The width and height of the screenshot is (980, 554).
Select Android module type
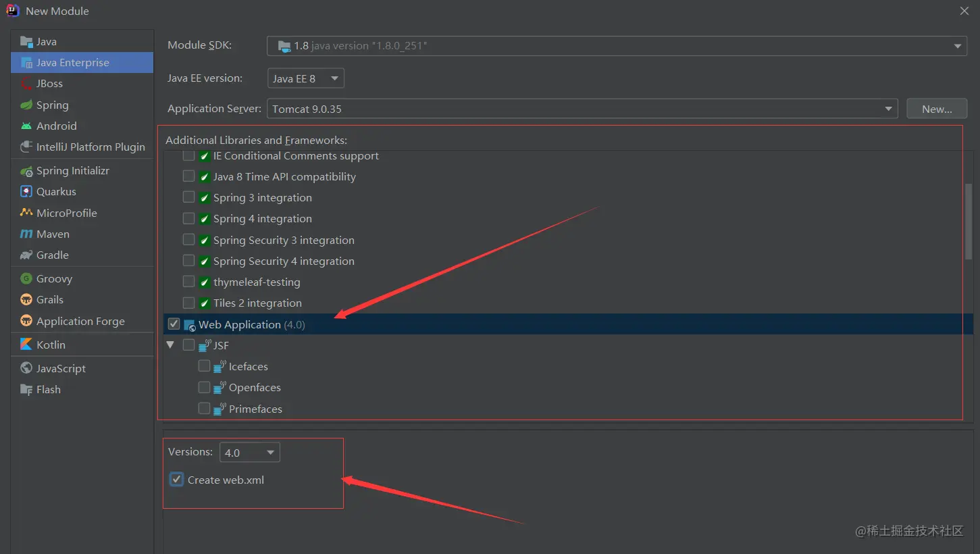82,126
